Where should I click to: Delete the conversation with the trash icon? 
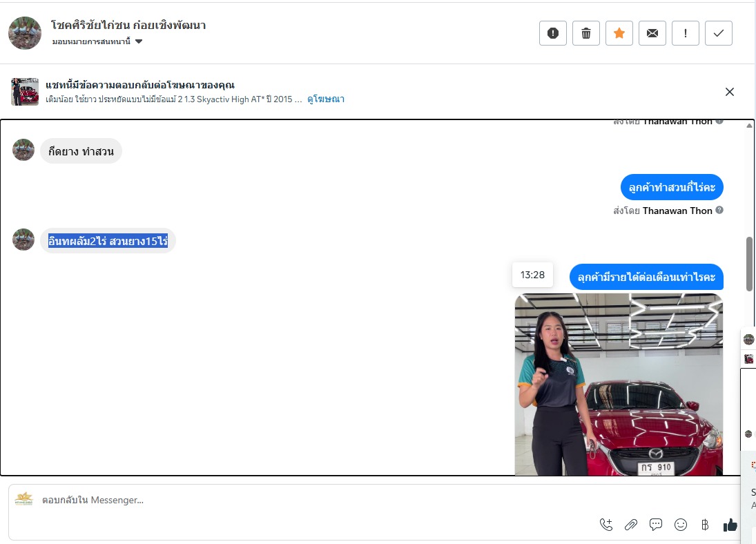tap(585, 33)
